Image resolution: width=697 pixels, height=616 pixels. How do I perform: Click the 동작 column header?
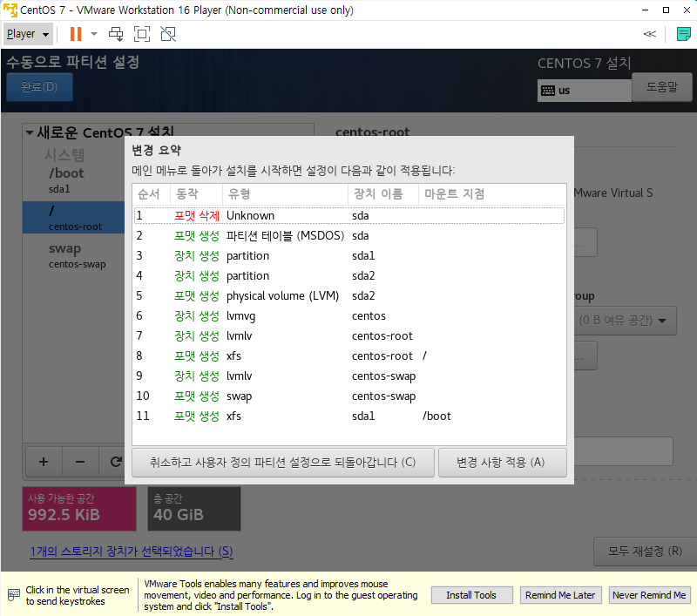197,193
